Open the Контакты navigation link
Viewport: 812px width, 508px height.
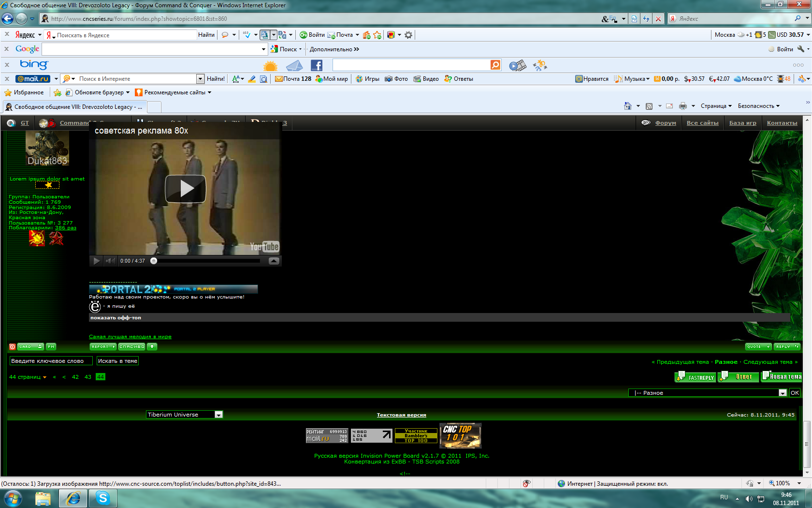click(x=782, y=123)
